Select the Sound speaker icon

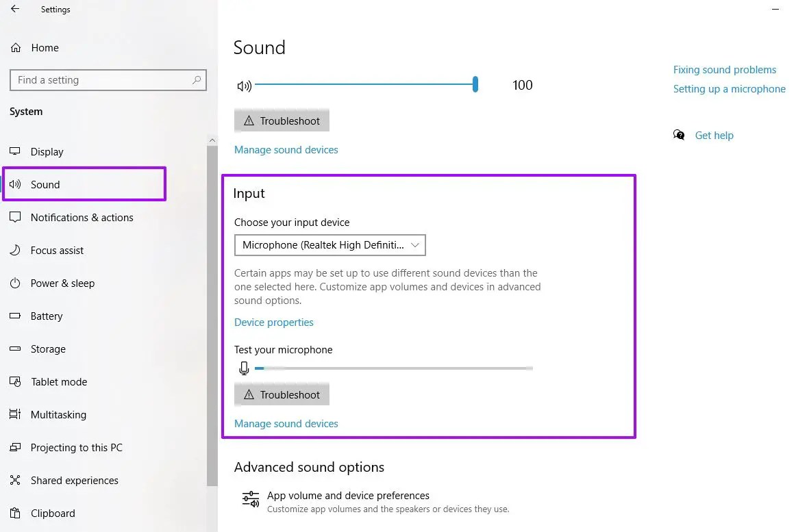click(15, 184)
